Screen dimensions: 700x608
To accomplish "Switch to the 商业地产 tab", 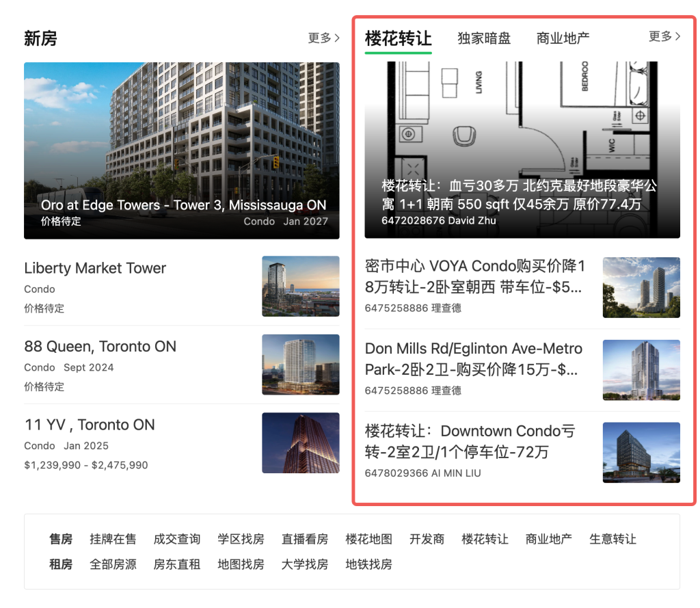I will [x=563, y=38].
